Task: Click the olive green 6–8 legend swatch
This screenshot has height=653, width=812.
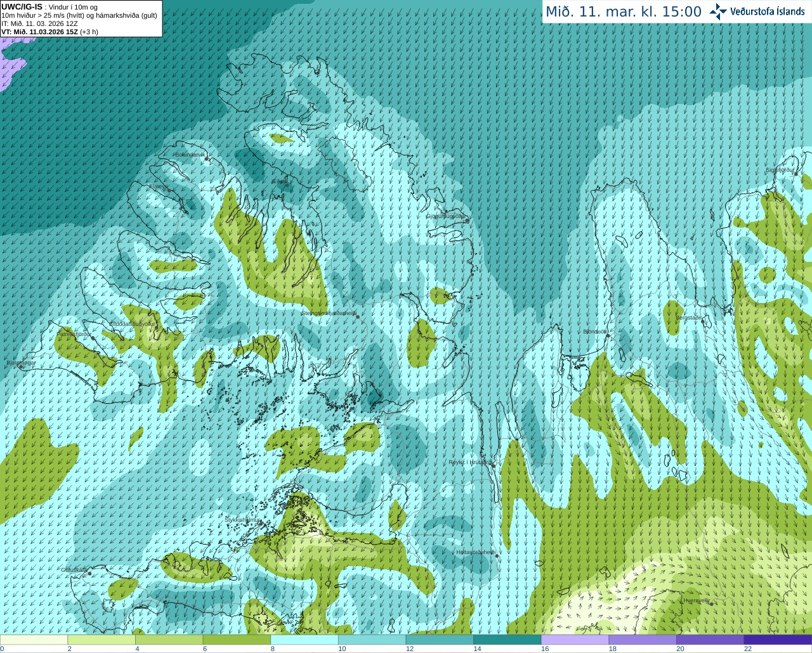Action: 237,640
